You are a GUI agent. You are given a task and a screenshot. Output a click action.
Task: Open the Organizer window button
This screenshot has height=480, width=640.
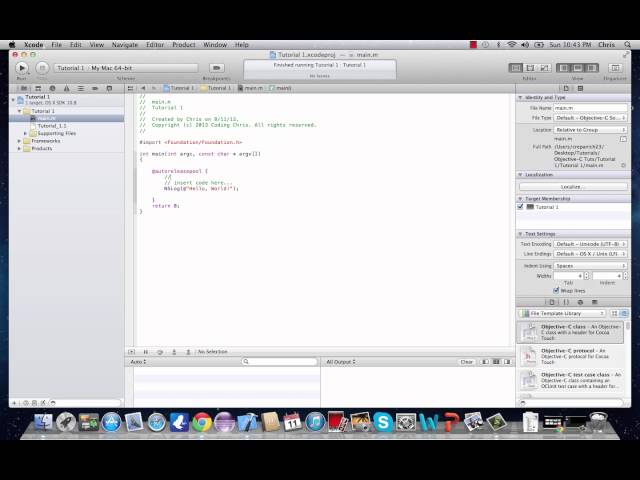615,68
